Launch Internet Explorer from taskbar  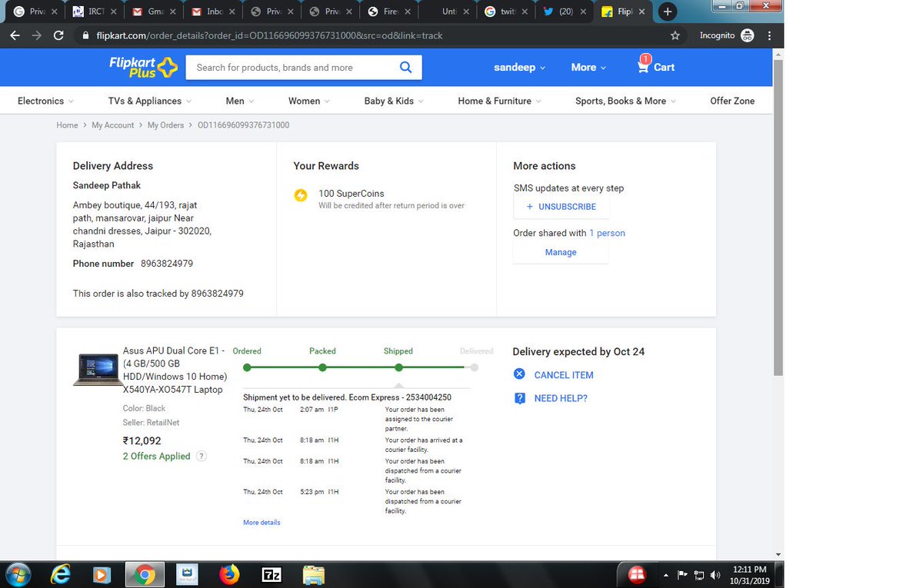[x=61, y=574]
